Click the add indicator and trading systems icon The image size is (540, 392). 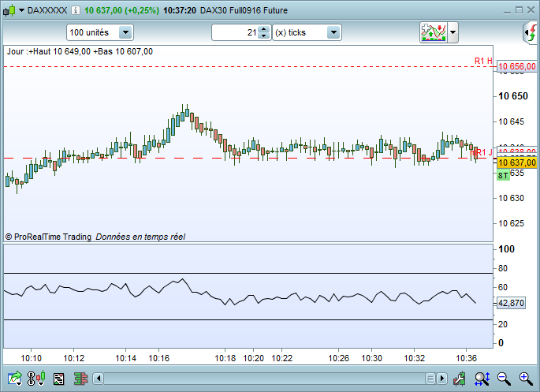[x=434, y=32]
